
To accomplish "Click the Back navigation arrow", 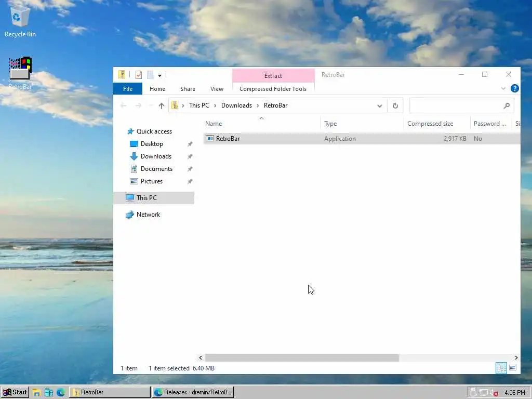I will point(123,105).
